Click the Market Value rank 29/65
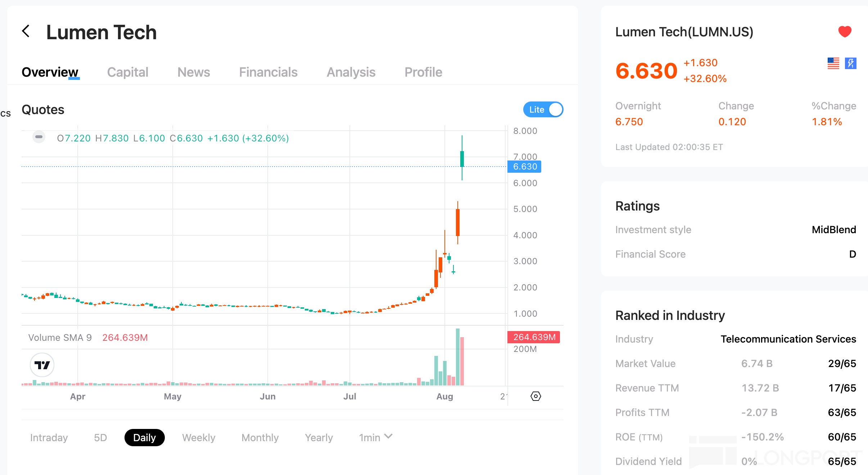 coord(842,363)
